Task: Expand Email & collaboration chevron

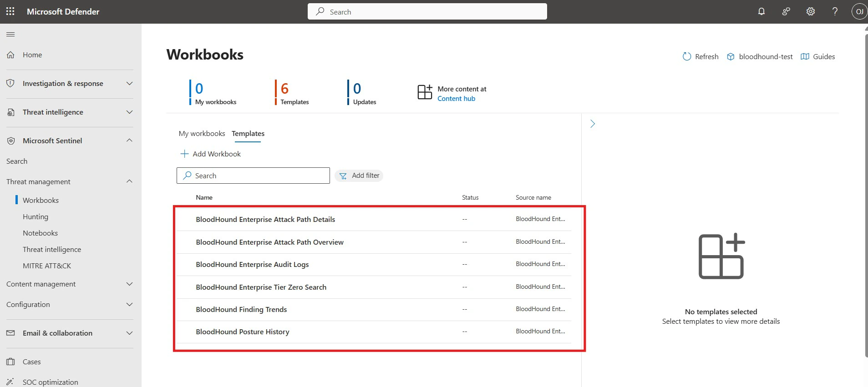Action: tap(129, 333)
